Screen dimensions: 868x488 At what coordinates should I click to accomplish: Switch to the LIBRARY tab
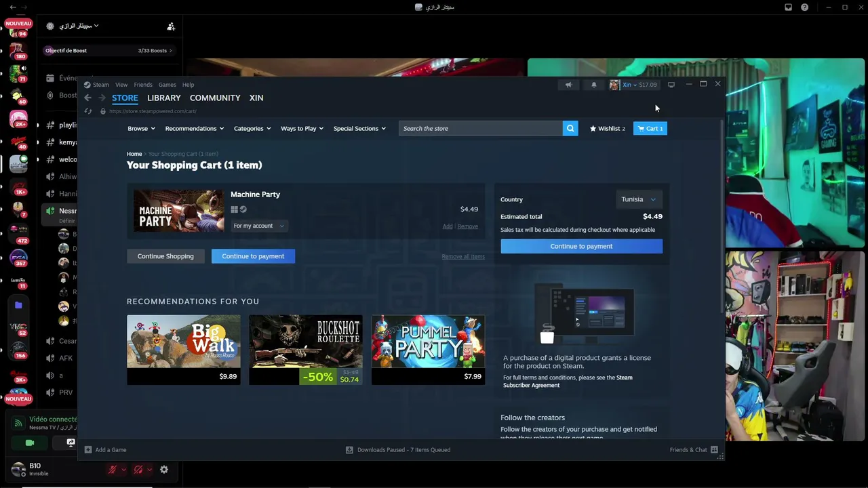(x=163, y=98)
